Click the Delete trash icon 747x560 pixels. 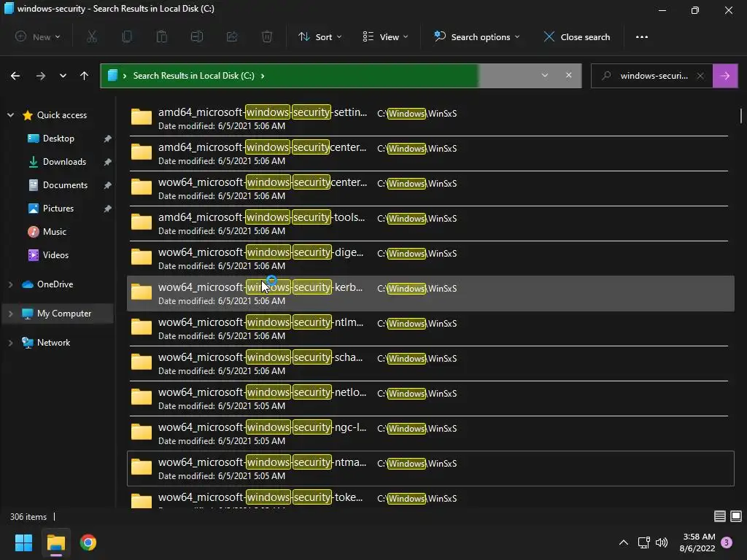pos(267,36)
